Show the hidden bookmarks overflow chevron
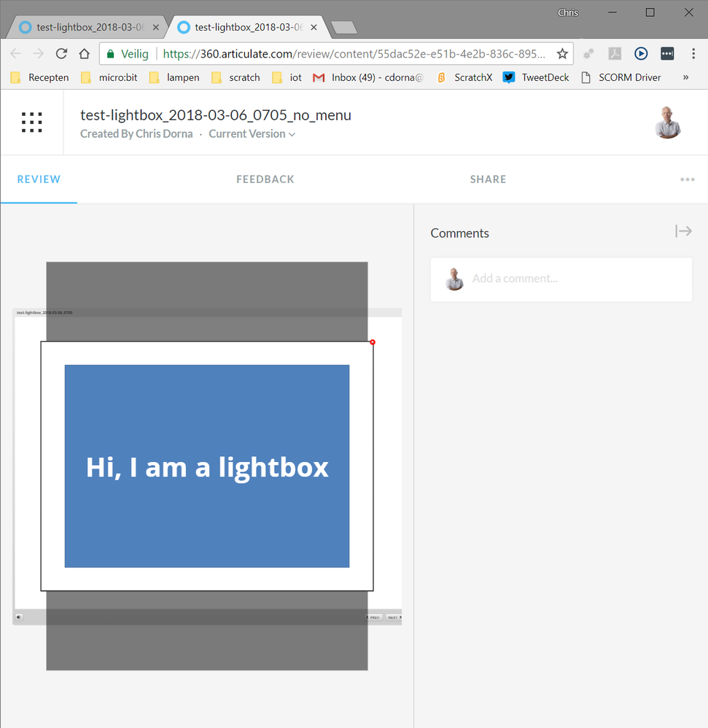 (685, 77)
